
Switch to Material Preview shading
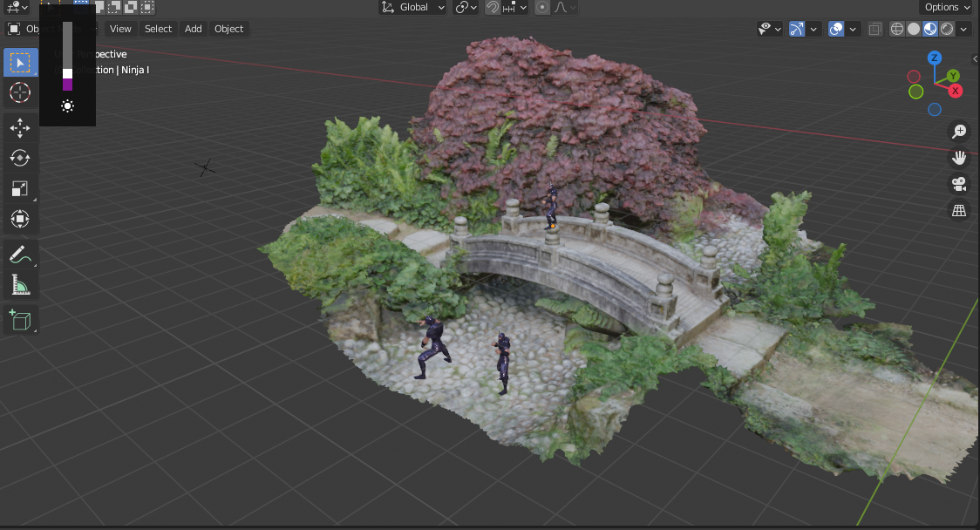[x=930, y=29]
